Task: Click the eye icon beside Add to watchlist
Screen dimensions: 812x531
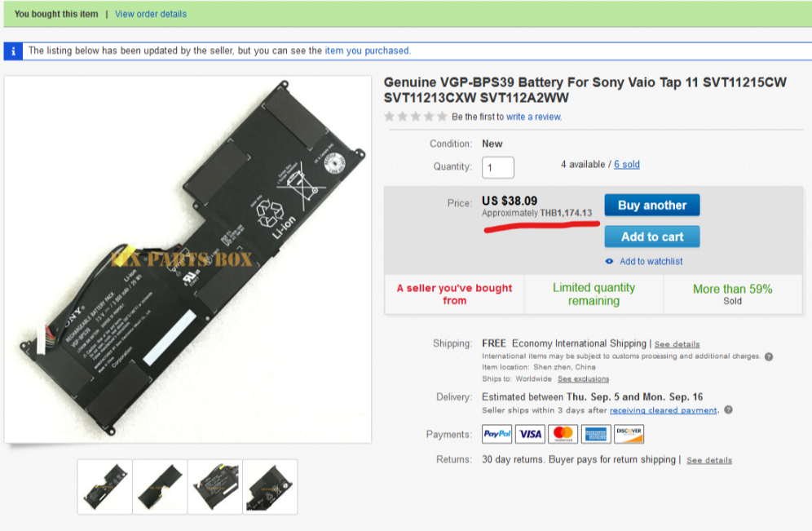Action: coord(610,261)
